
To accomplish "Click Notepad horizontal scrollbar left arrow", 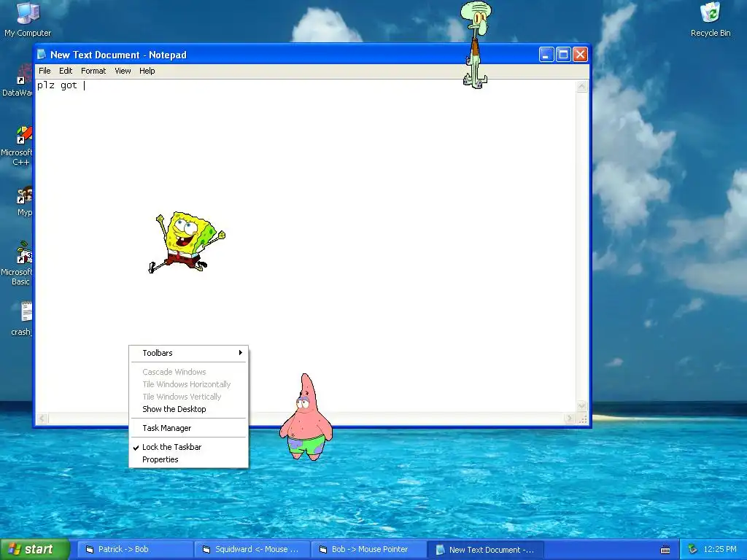I will (42, 419).
